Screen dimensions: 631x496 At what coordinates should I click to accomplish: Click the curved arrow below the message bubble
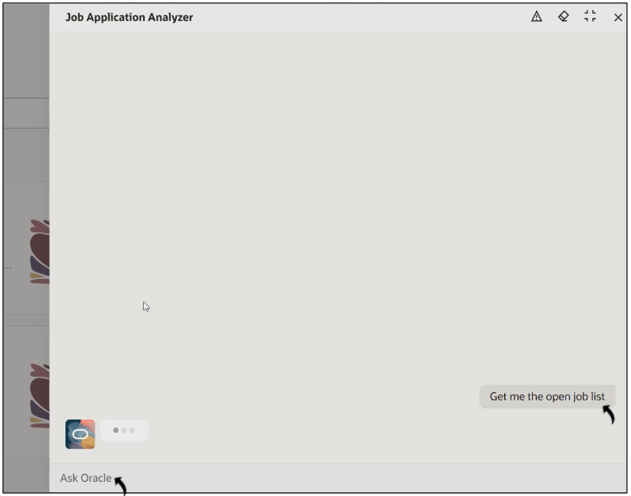point(609,414)
